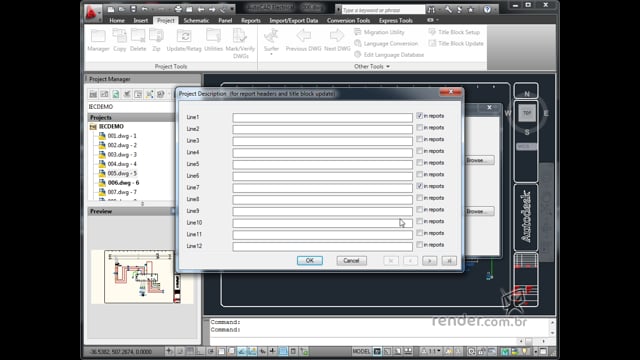Click the Undo arrow in quick access toolbar
The height and width of the screenshot is (360, 640).
144,9
